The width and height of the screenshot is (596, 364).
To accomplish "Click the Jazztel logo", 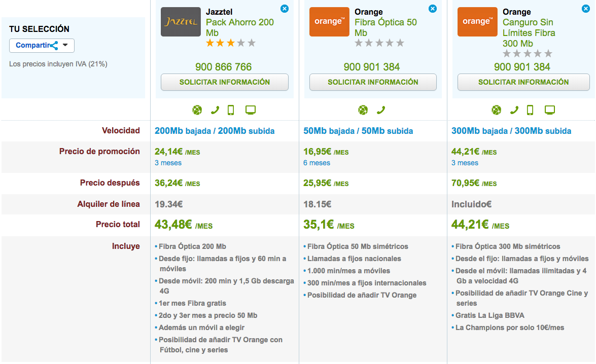I will point(181,22).
